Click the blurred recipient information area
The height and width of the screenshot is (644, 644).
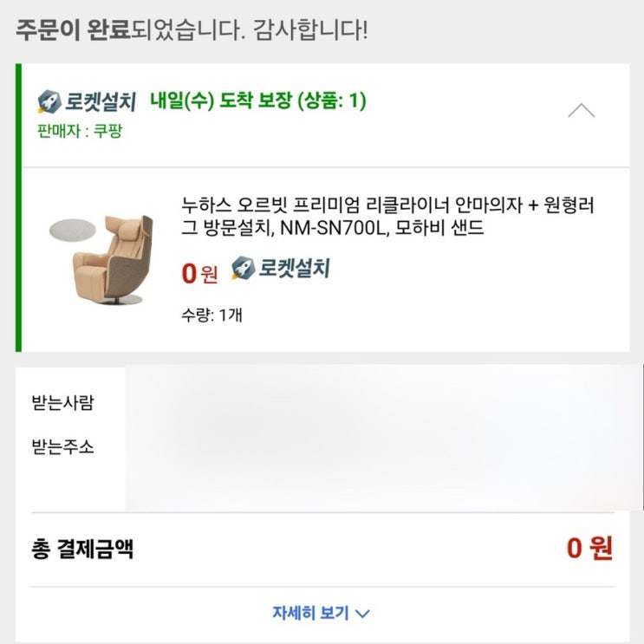(x=381, y=436)
